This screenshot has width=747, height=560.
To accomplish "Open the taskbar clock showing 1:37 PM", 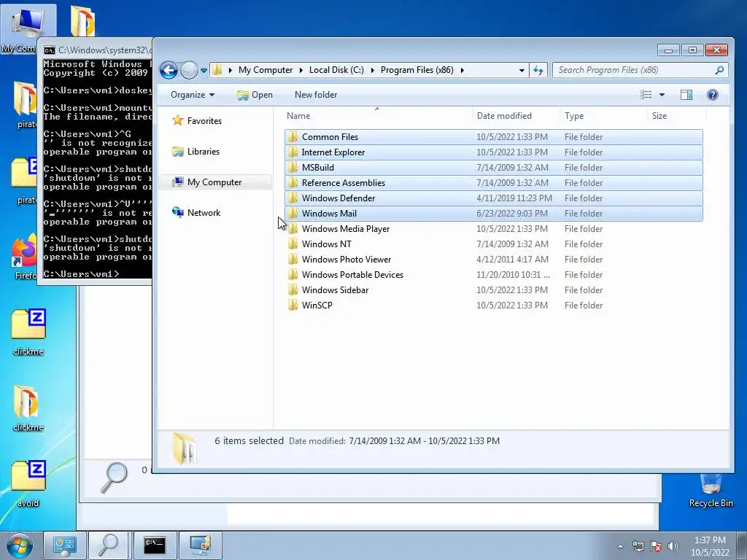I will (710, 546).
